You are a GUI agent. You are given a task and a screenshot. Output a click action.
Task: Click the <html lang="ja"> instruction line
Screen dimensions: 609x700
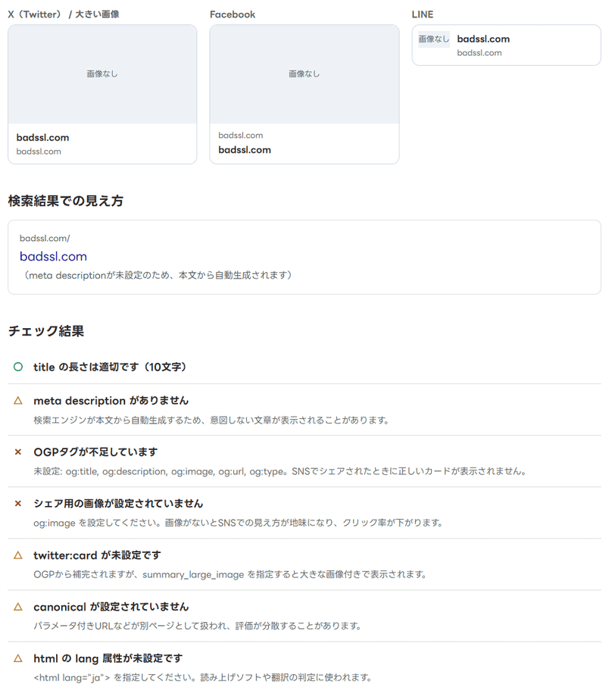pos(203,678)
